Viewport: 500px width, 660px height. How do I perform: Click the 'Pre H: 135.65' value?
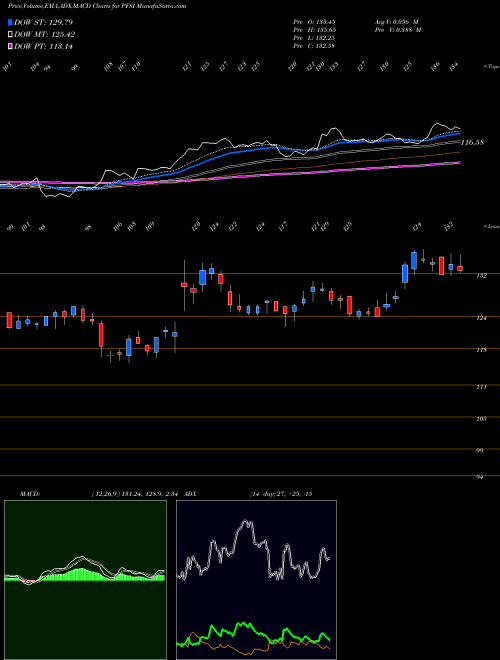point(314,30)
